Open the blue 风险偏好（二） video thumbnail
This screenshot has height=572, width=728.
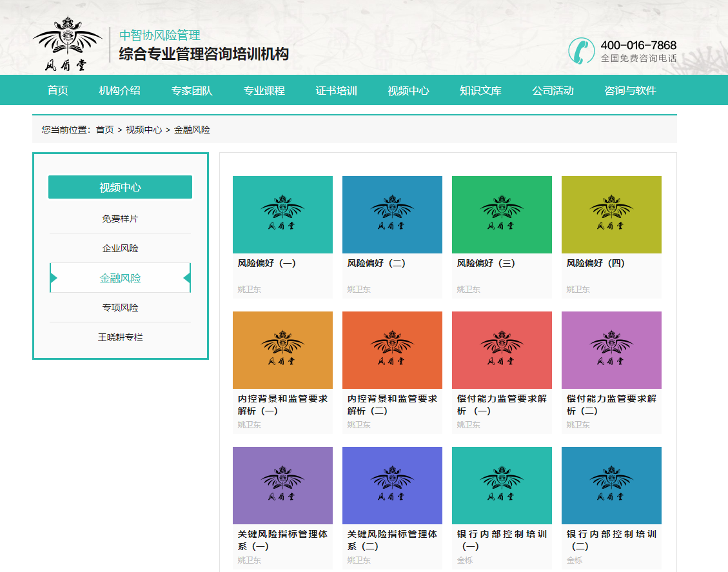392,215
